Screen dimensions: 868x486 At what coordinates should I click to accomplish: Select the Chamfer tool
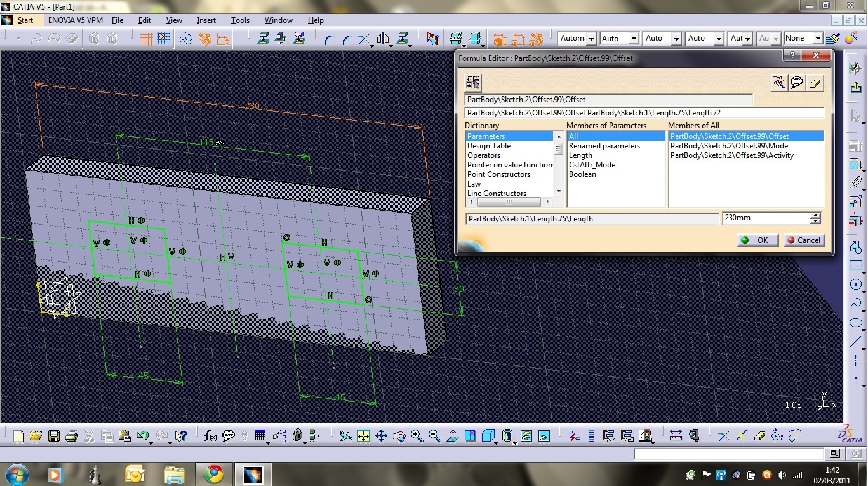point(347,39)
